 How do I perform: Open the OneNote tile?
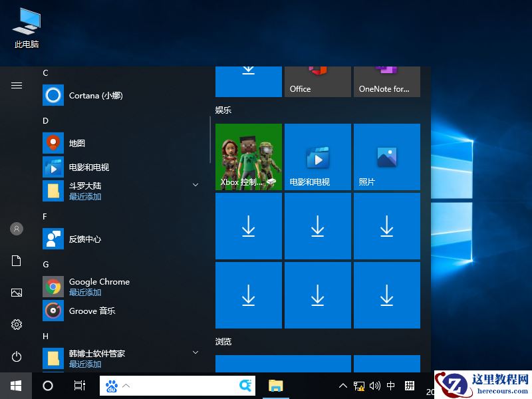coord(386,82)
